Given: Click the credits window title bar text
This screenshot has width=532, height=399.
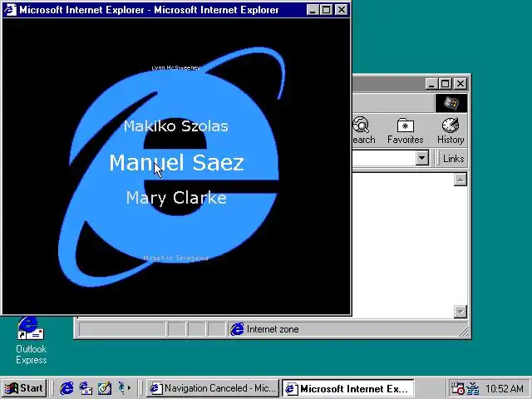Looking at the screenshot, I should point(149,10).
